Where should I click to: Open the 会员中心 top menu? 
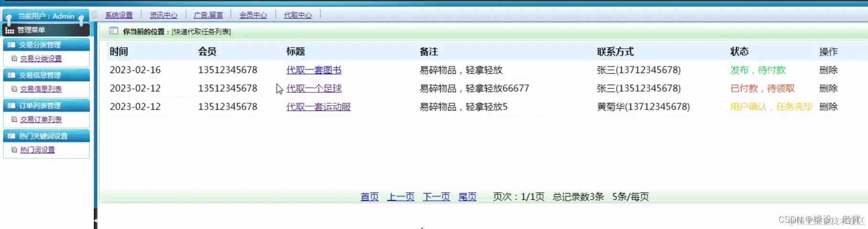click(253, 15)
